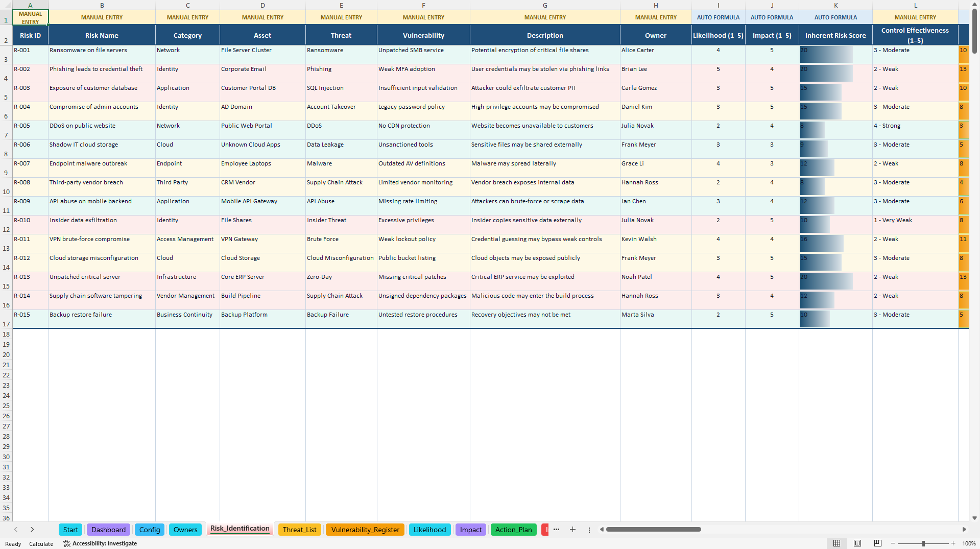980x549 pixels.
Task: Click the "4 - Strong" control effectiveness cell
Action: [915, 130]
